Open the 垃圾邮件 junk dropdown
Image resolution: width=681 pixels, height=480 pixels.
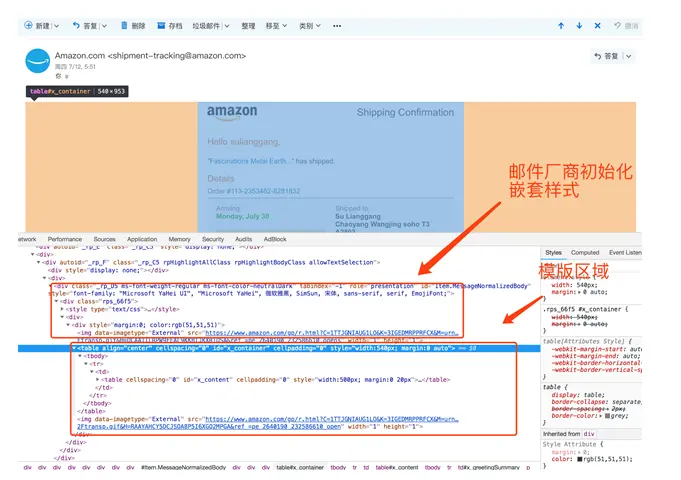pos(227,26)
